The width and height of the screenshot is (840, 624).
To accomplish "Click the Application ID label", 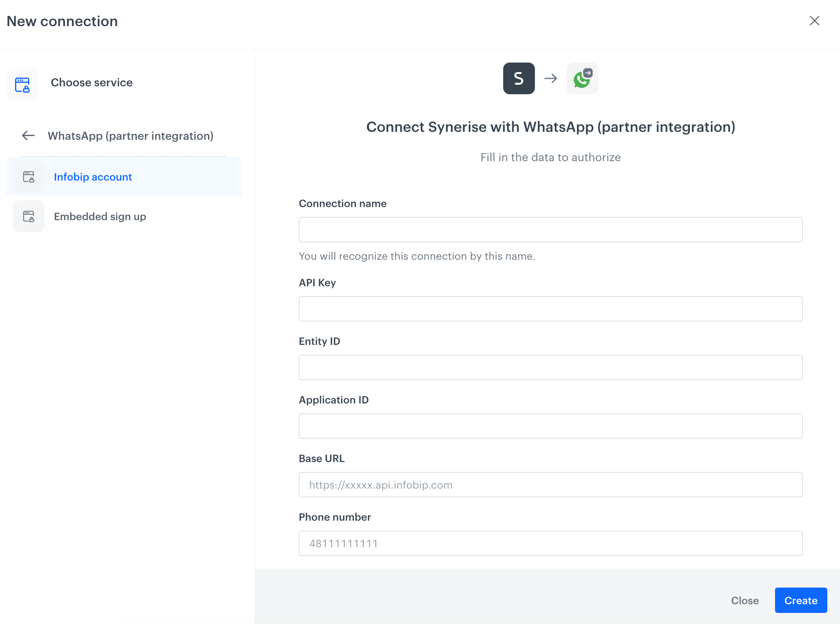I will click(x=334, y=400).
